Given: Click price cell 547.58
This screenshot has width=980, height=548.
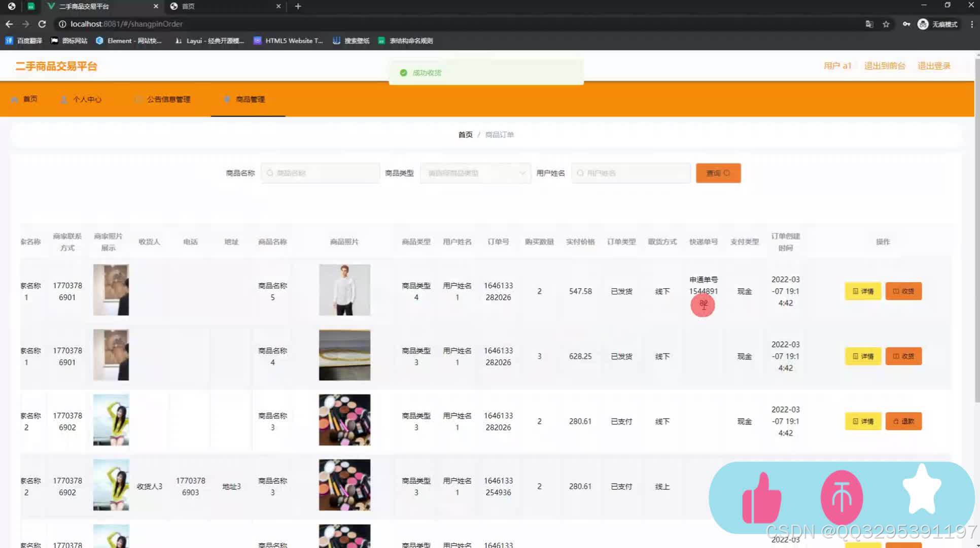Looking at the screenshot, I should pyautogui.click(x=580, y=291).
